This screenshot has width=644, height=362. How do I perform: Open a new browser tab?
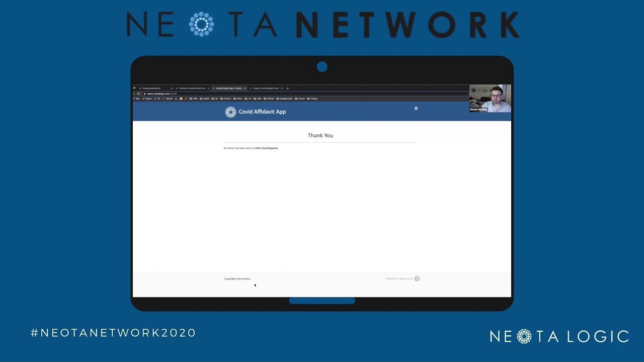click(x=288, y=88)
